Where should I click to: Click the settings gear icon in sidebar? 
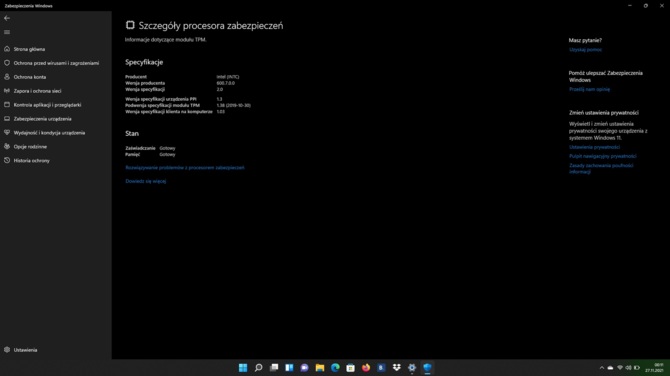click(x=7, y=350)
